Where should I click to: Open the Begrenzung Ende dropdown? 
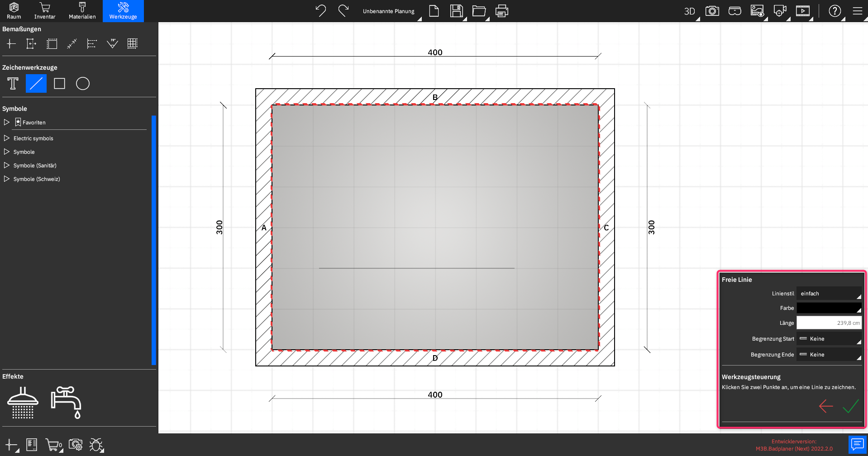pos(829,355)
